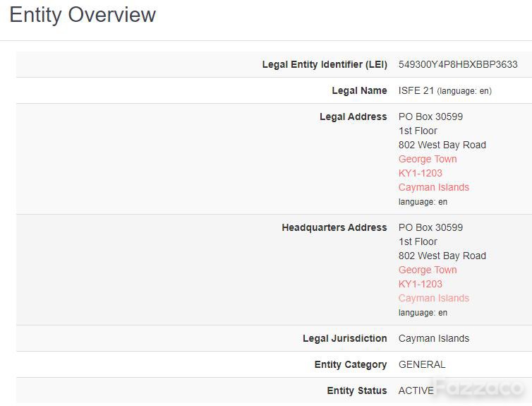Screen dimensions: 532x406
Task: Click Cayman Islands jurisdiction value
Action: 434,338
